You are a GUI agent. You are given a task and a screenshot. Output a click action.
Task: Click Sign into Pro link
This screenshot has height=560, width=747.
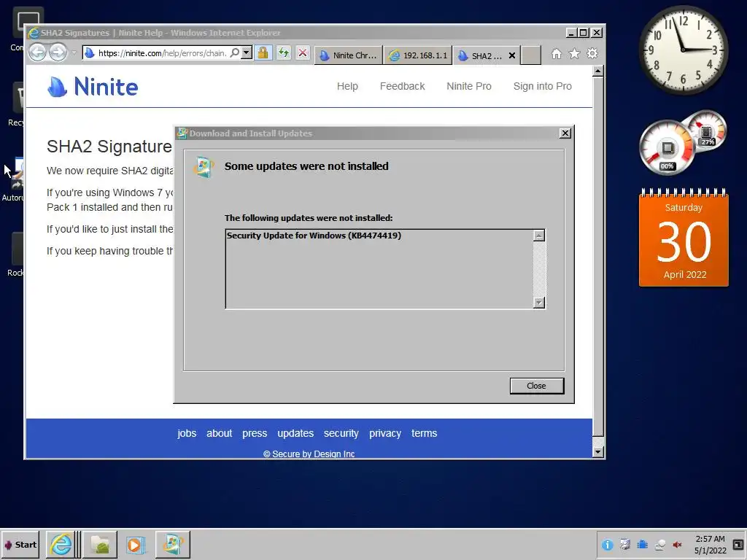coord(542,86)
